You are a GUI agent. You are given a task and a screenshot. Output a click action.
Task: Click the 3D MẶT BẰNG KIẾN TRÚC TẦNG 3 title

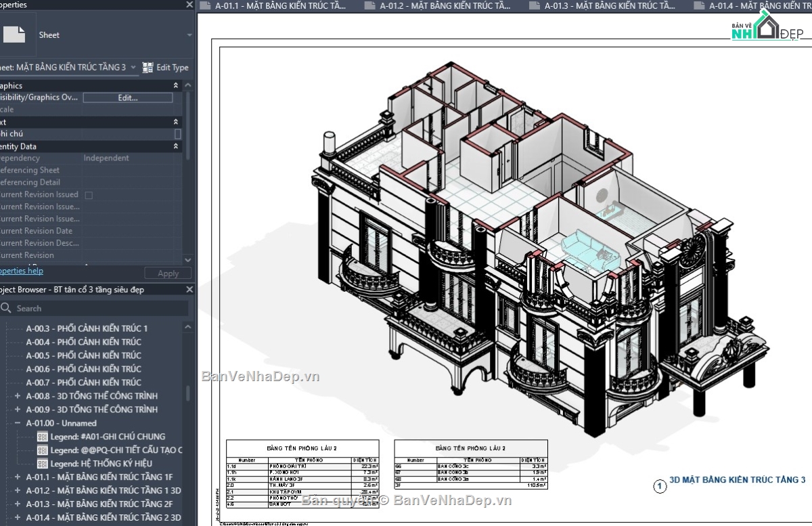(x=738, y=479)
